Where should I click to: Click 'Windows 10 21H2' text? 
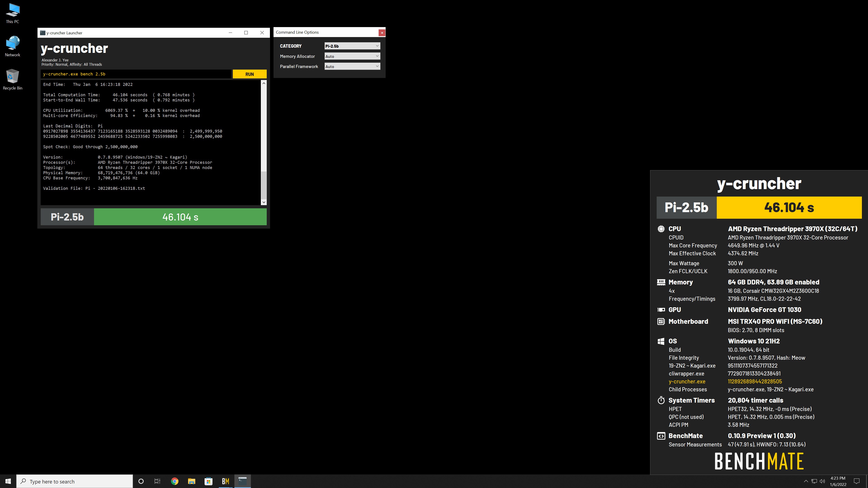[754, 341]
